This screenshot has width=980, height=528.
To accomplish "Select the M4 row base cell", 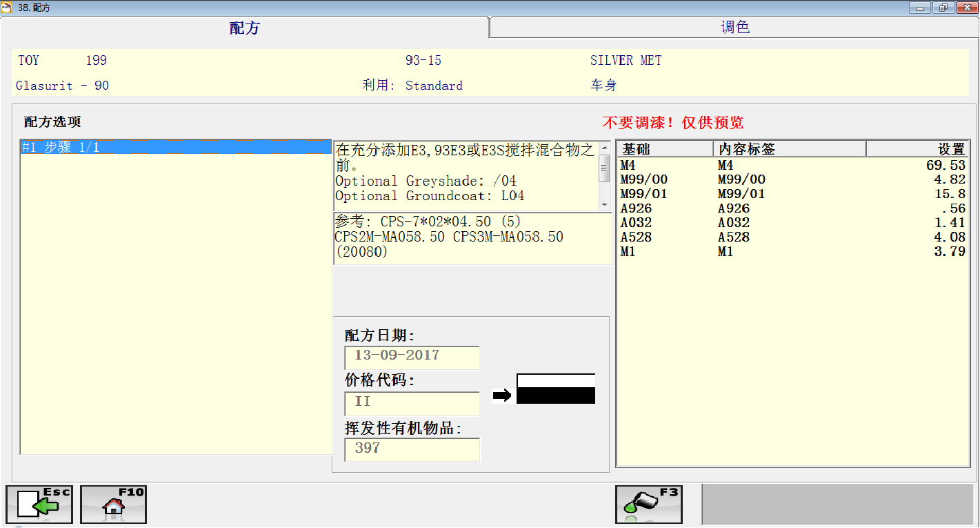I will 628,166.
